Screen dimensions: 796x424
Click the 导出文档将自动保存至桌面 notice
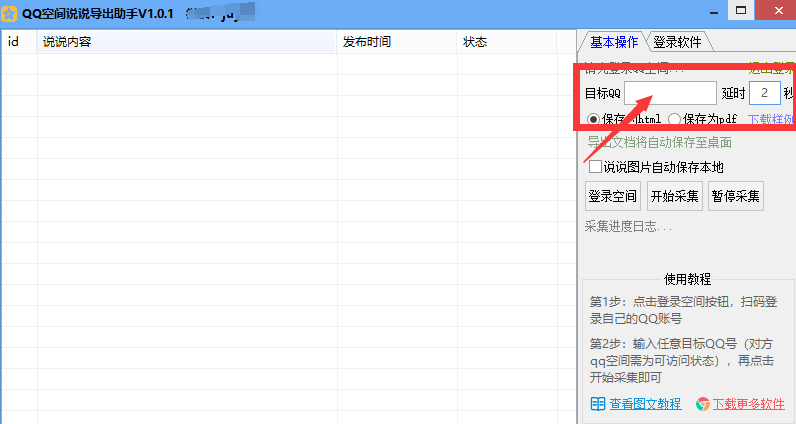click(x=659, y=143)
